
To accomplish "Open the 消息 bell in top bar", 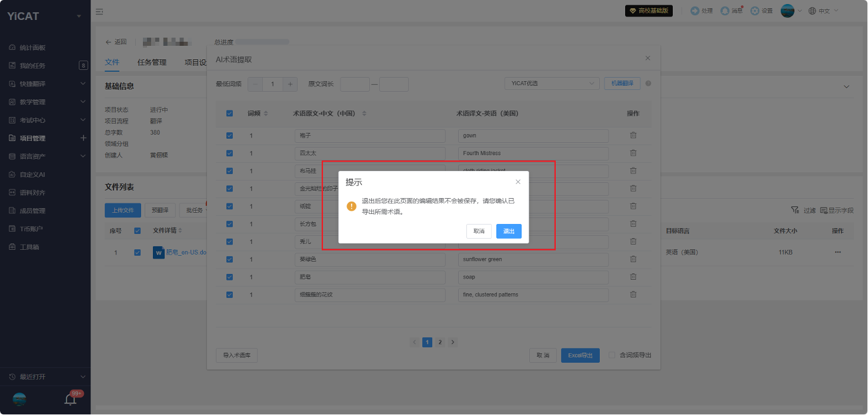I will click(725, 11).
